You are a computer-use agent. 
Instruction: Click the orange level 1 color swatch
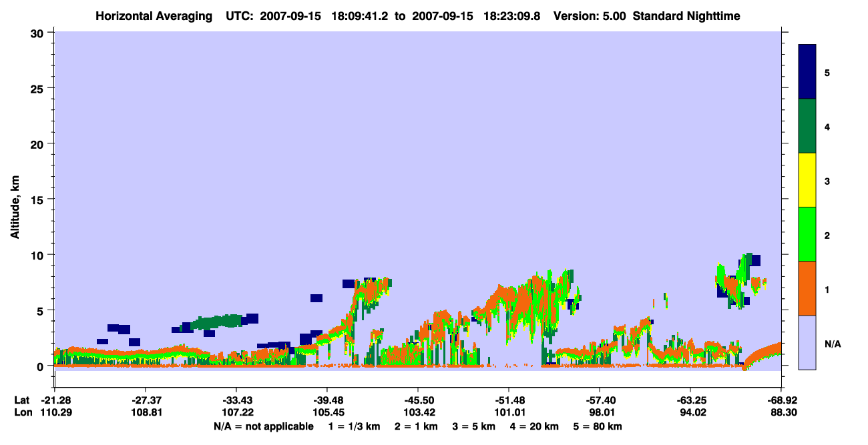pyautogui.click(x=807, y=288)
